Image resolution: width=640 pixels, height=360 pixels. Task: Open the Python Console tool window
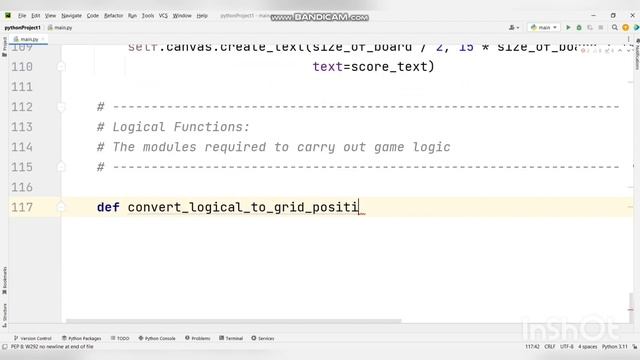(157, 338)
